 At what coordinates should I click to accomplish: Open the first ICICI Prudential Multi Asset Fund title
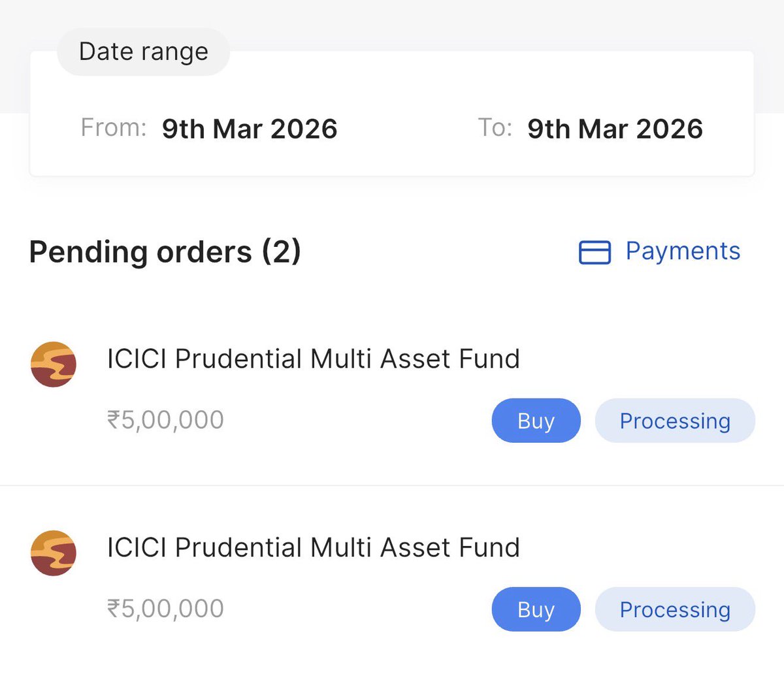click(314, 359)
